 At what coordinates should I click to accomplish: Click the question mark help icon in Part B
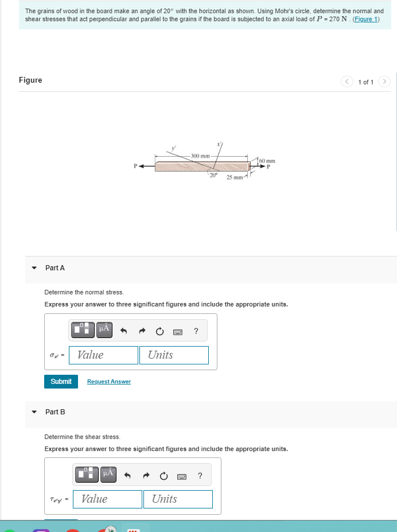pyautogui.click(x=199, y=475)
